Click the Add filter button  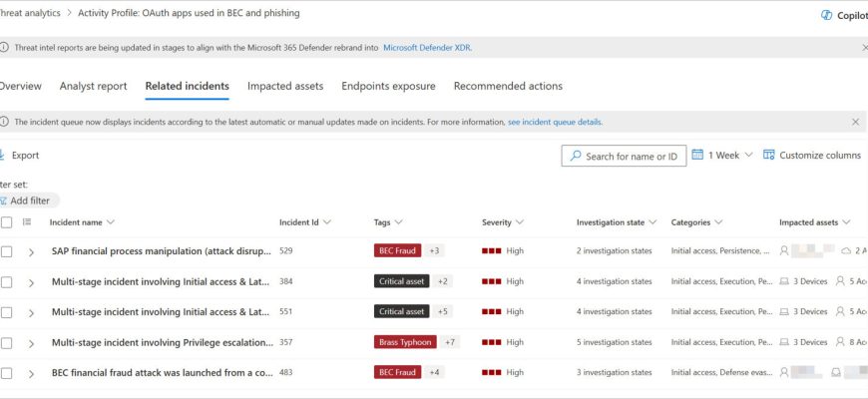tap(29, 200)
